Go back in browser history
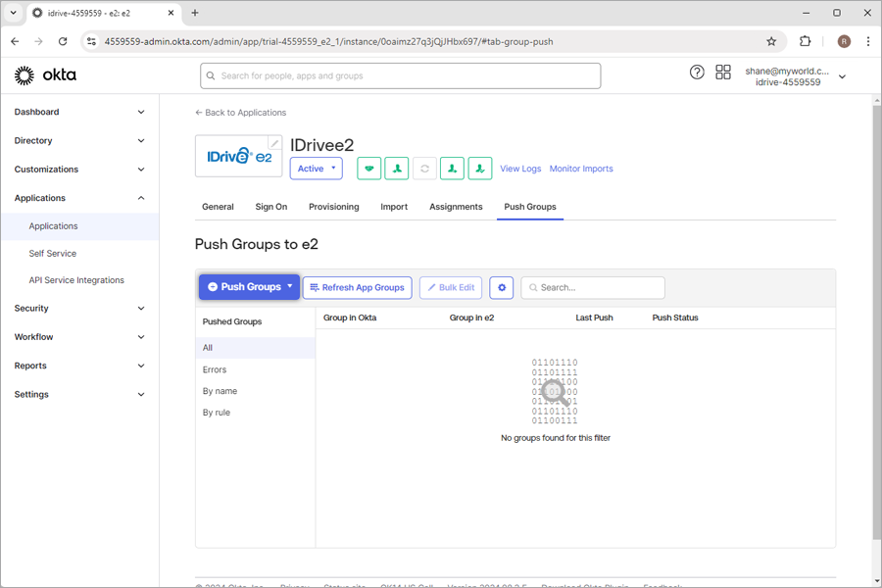Viewport: 882px width, 588px height. coord(15,41)
